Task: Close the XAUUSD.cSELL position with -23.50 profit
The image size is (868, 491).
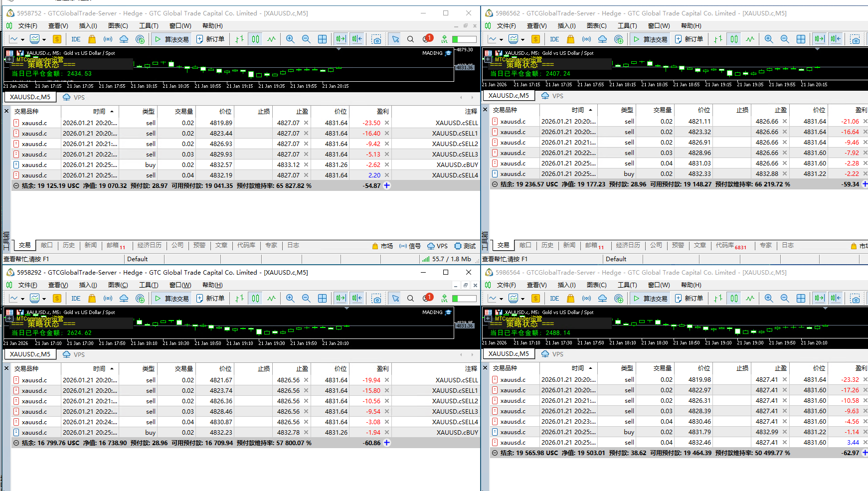Action: [x=387, y=123]
